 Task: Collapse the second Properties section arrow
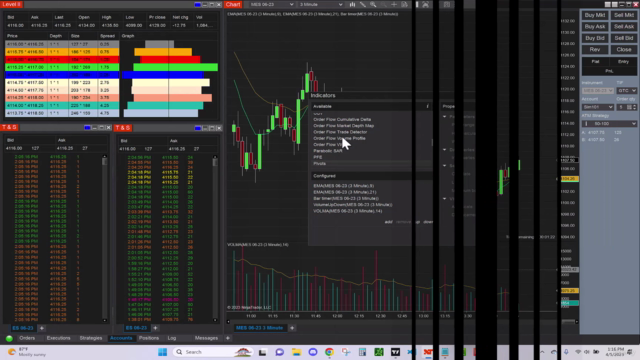point(444,150)
